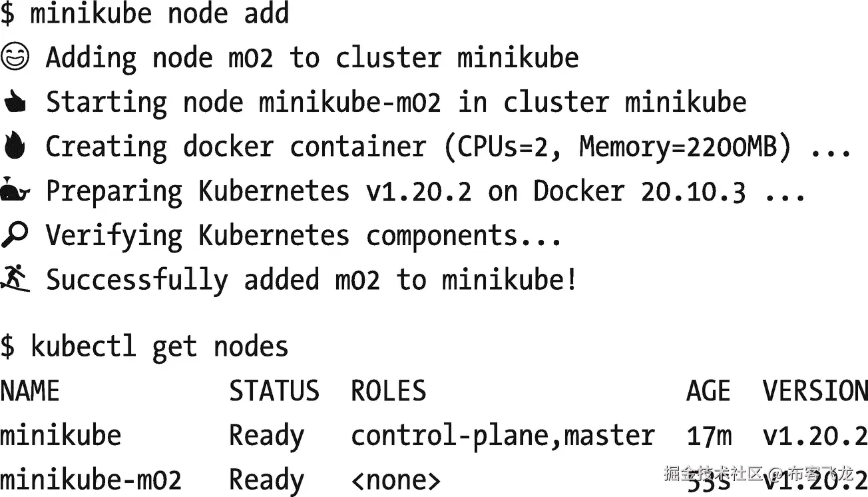Select the minikube node name in table
Screen dimensions: 868x497
61,435
